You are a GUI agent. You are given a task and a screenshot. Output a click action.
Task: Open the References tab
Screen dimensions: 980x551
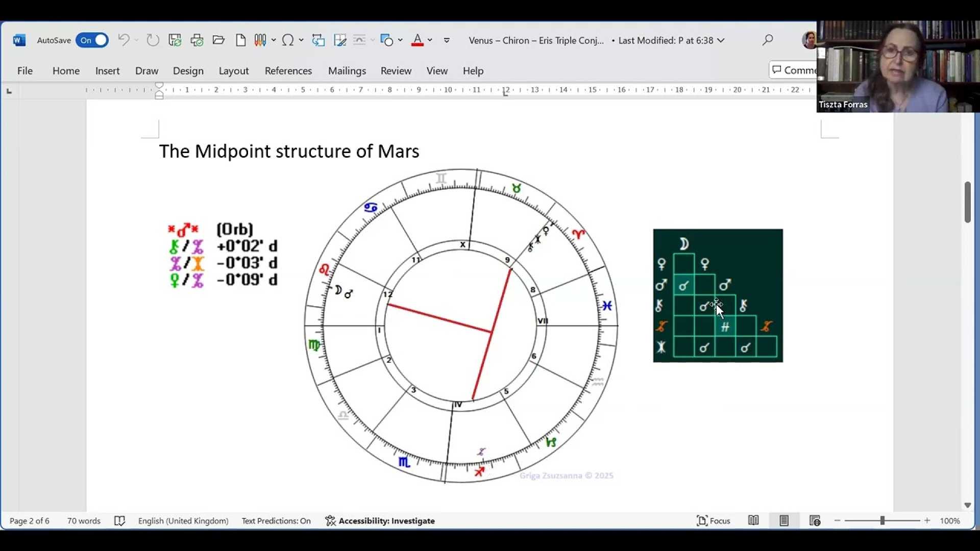(x=288, y=71)
